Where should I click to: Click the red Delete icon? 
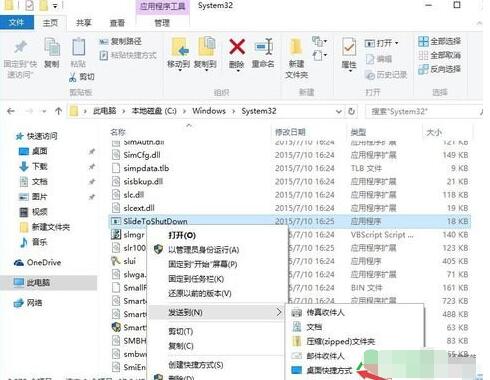(x=237, y=47)
